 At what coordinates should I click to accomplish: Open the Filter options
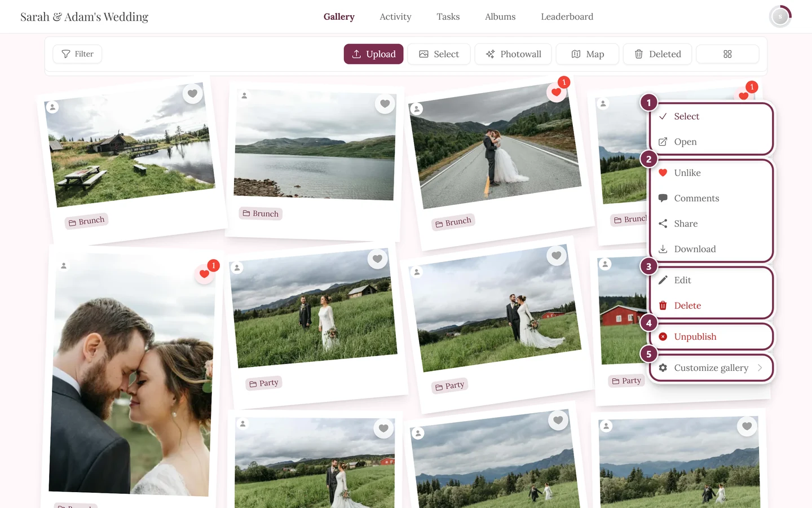77,54
